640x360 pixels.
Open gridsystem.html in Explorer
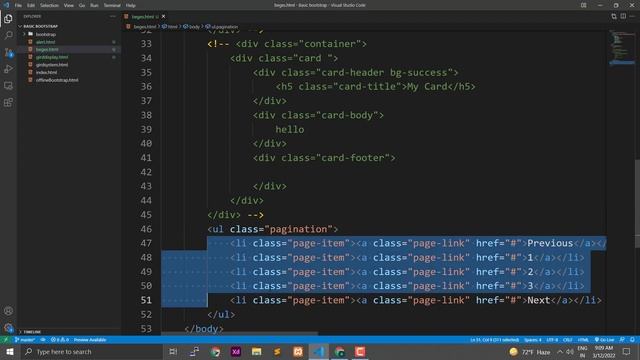click(52, 65)
